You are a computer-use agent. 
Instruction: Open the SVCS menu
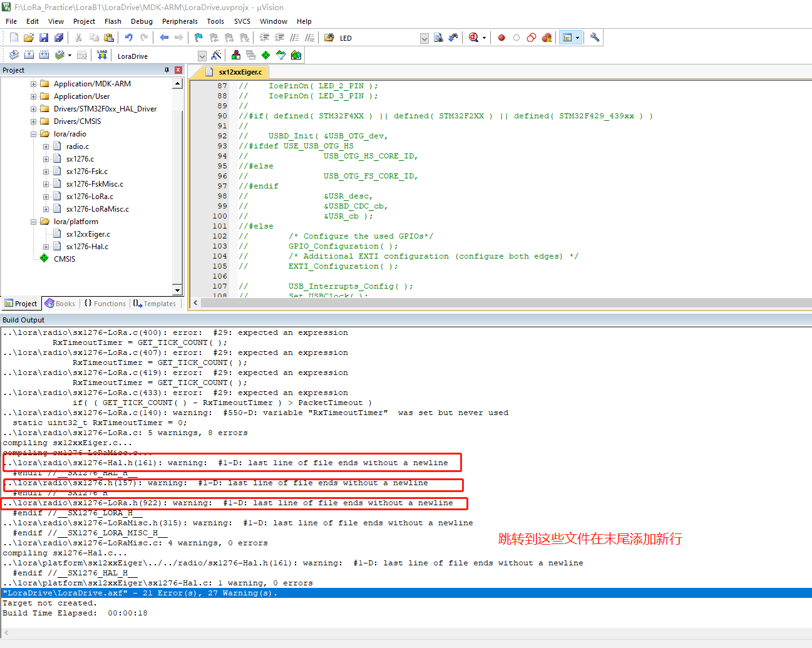(x=242, y=21)
